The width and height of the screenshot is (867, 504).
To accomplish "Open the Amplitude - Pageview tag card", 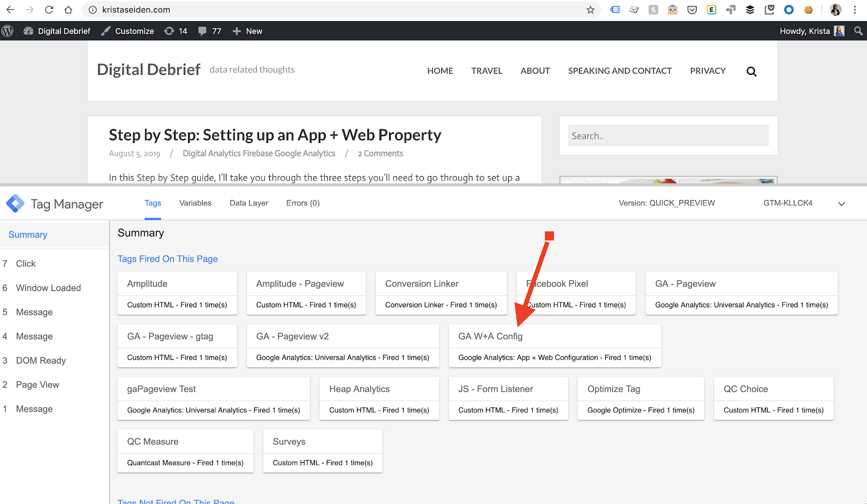I will pos(306,293).
